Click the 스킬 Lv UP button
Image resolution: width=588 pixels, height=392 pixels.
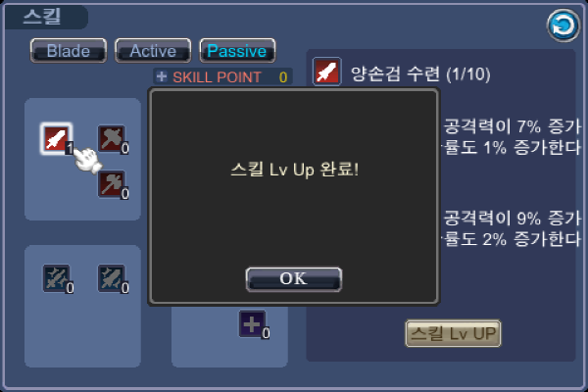pyautogui.click(x=453, y=333)
